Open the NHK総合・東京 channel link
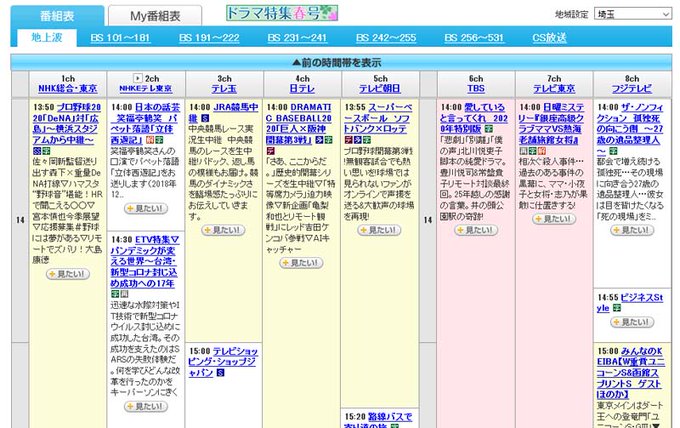 click(68, 88)
